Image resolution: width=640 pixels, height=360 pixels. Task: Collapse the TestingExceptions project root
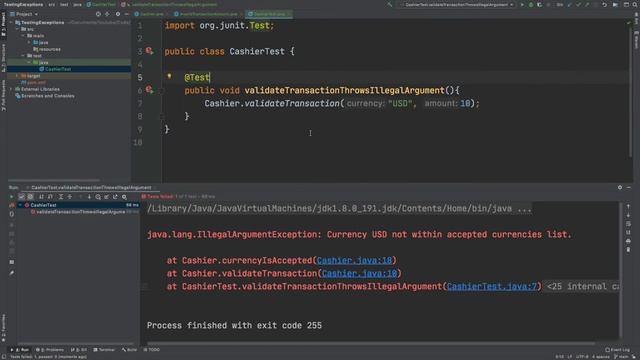[11, 22]
